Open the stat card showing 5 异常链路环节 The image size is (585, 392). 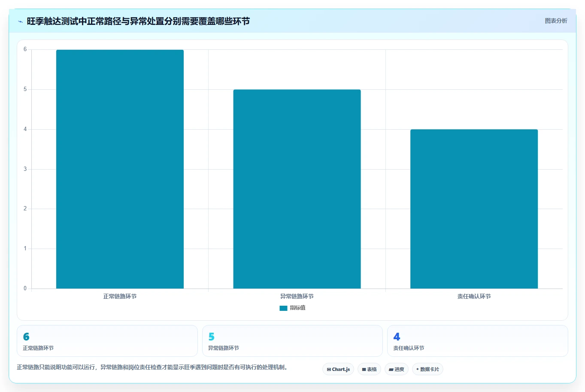pos(292,341)
